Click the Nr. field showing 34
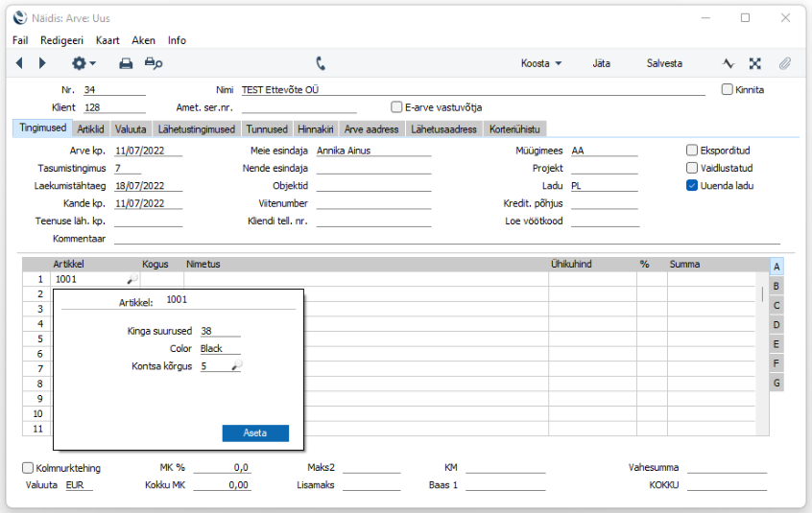This screenshot has height=513, width=812. pyautogui.click(x=114, y=90)
